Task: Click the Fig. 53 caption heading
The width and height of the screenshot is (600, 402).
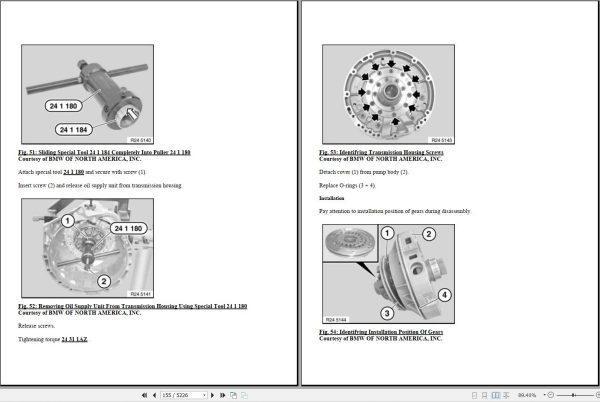Action: 381,152
